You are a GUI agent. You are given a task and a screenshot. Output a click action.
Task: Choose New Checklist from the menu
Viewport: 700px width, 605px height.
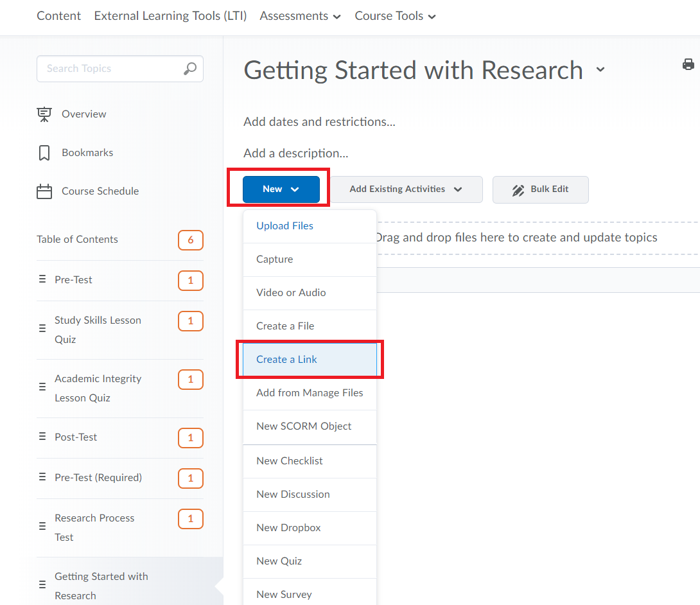(310, 461)
